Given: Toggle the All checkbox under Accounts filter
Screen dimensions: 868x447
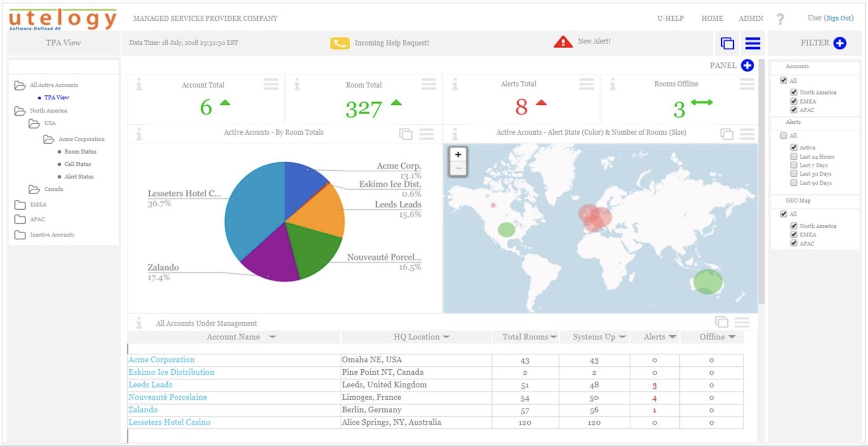Looking at the screenshot, I should [783, 80].
